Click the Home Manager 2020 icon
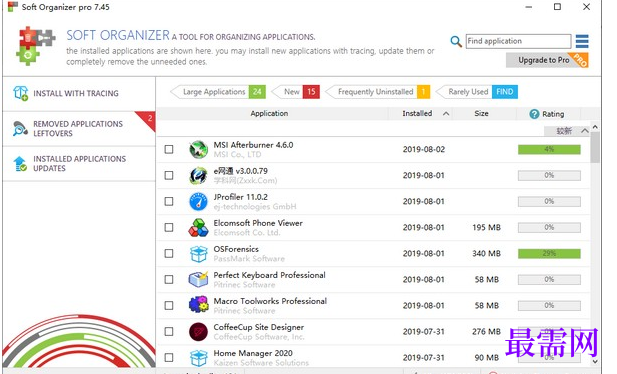The image size is (617, 374). point(199,358)
